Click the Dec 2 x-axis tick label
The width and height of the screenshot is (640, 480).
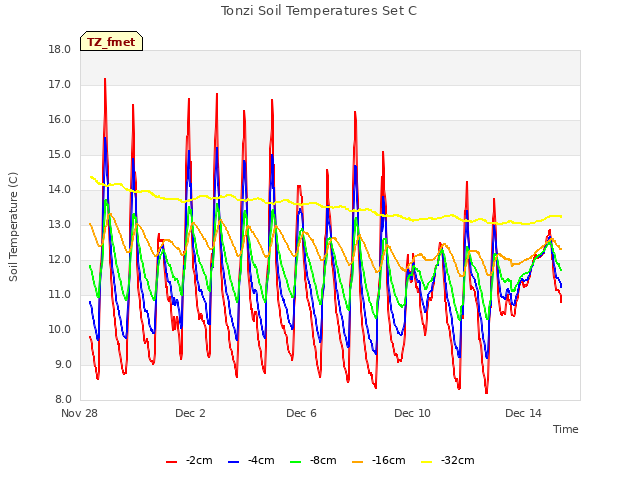(190, 413)
